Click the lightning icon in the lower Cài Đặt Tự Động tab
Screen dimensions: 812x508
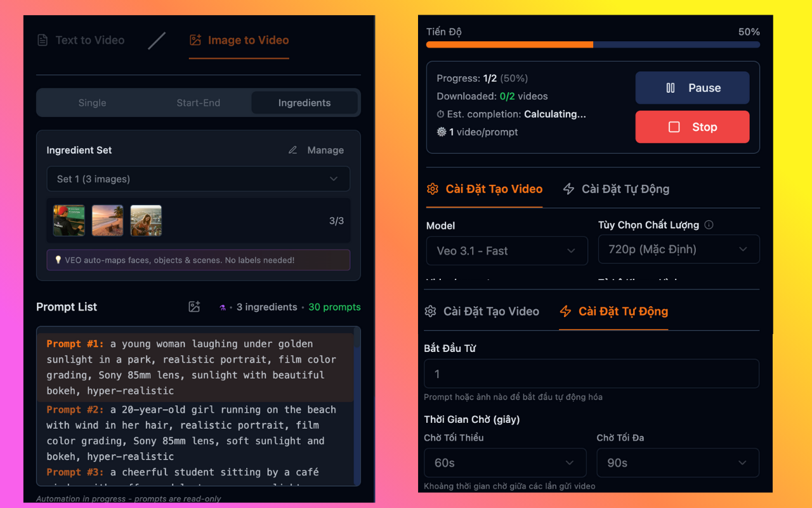click(x=565, y=312)
